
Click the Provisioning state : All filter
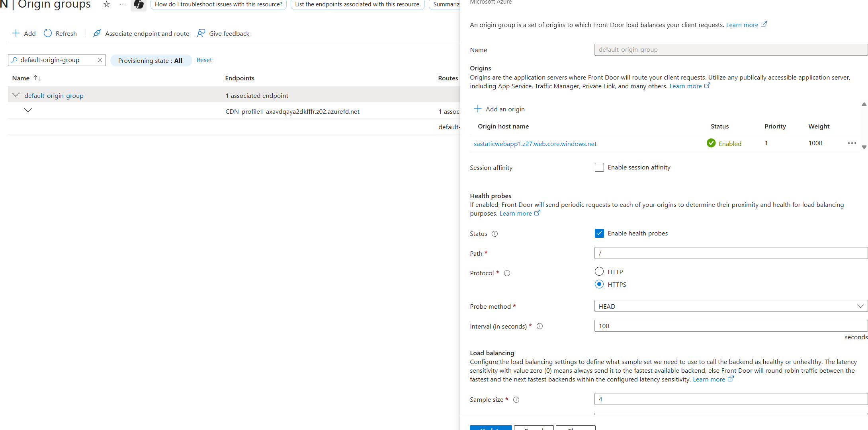[x=151, y=60]
